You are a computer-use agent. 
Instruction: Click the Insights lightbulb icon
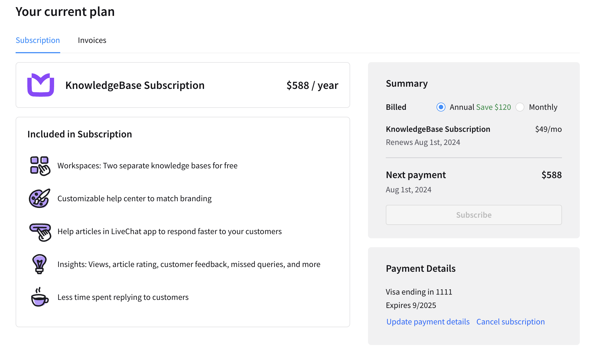(39, 264)
